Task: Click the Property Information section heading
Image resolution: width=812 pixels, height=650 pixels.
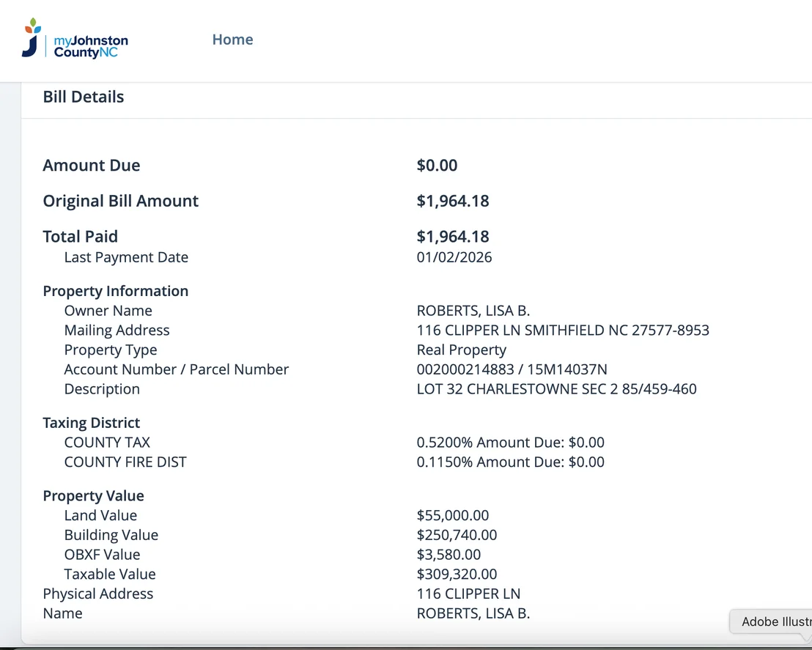Action: pyautogui.click(x=116, y=291)
